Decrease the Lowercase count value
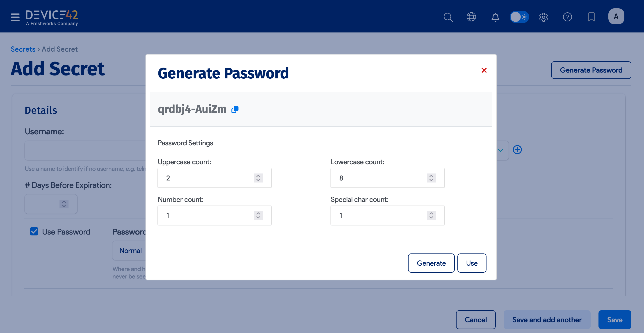Image resolution: width=644 pixels, height=333 pixels. [x=431, y=180]
